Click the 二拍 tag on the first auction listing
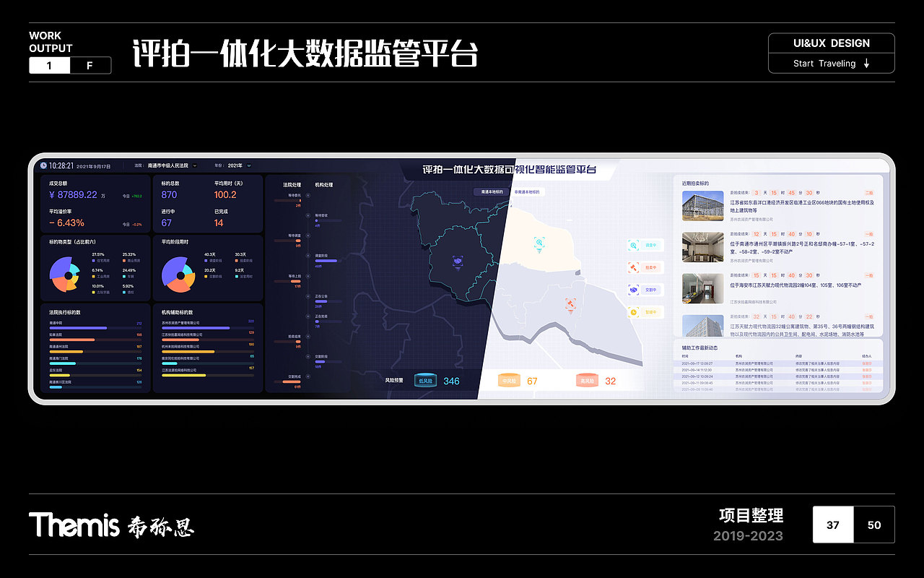This screenshot has width=924, height=578. click(868, 193)
